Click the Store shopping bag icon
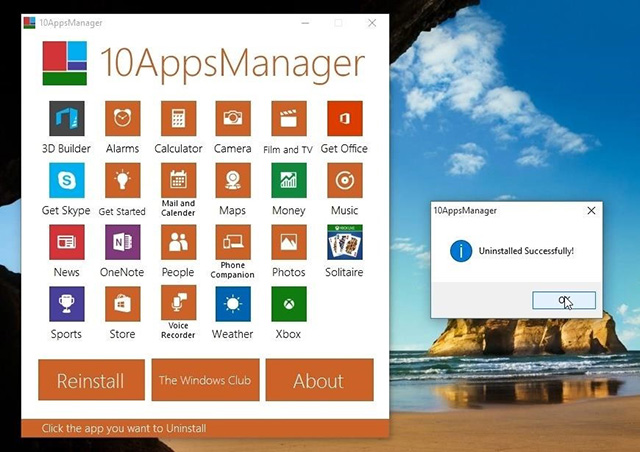The height and width of the screenshot is (452, 640). coord(122,304)
